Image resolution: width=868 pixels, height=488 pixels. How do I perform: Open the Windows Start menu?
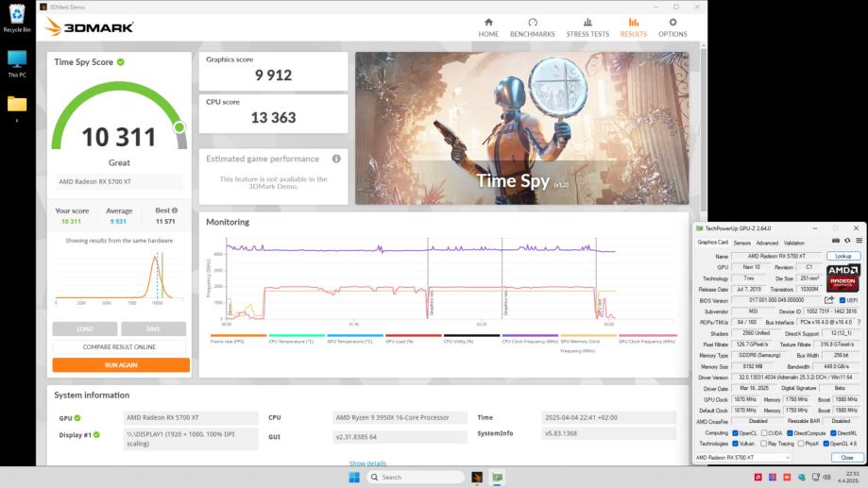tap(354, 477)
